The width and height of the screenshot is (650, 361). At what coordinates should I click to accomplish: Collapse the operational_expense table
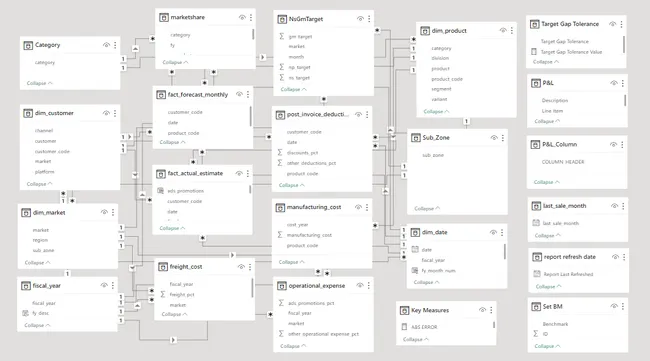293,346
